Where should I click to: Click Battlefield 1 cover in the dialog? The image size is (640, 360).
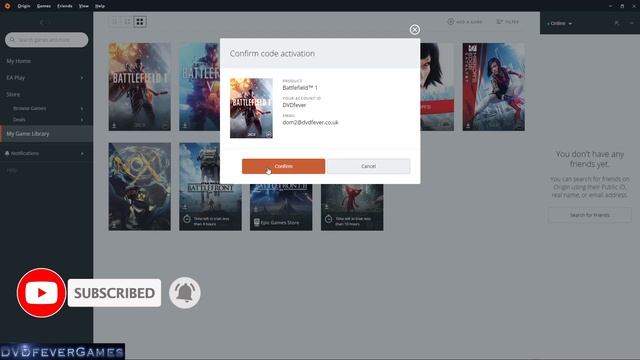click(x=251, y=108)
